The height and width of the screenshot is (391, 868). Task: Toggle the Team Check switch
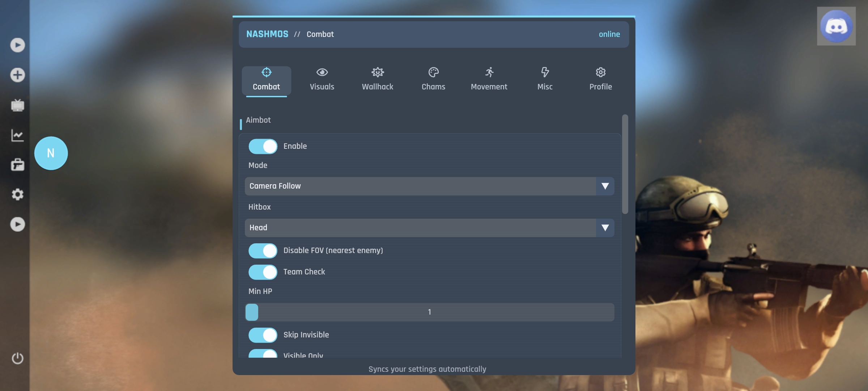(x=263, y=272)
